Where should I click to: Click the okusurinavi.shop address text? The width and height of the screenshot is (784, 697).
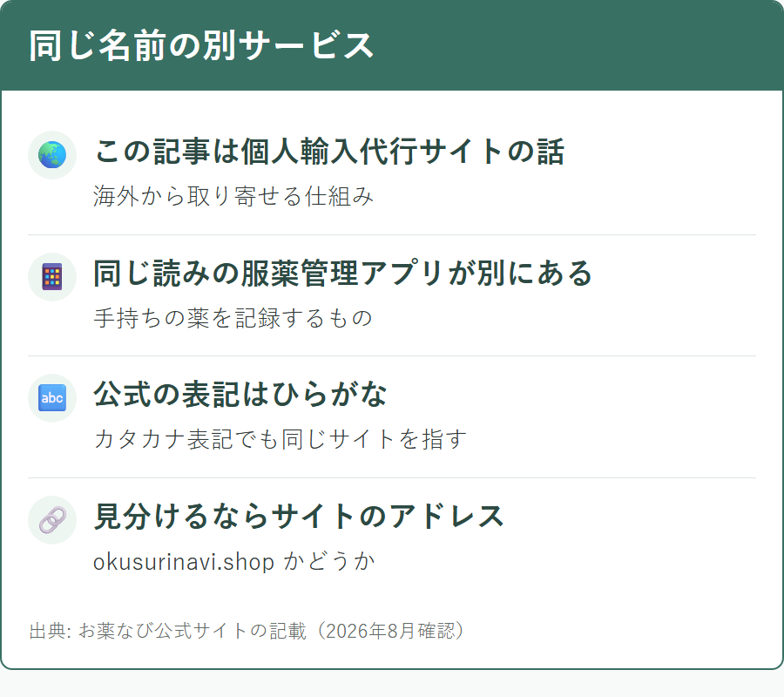[x=184, y=562]
